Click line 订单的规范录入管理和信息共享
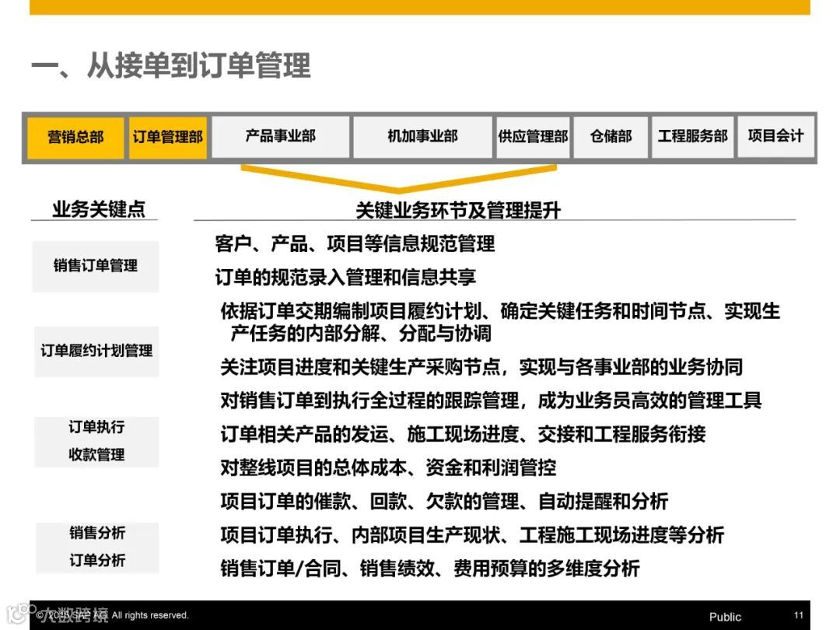Image resolution: width=840 pixels, height=630 pixels. click(x=345, y=277)
